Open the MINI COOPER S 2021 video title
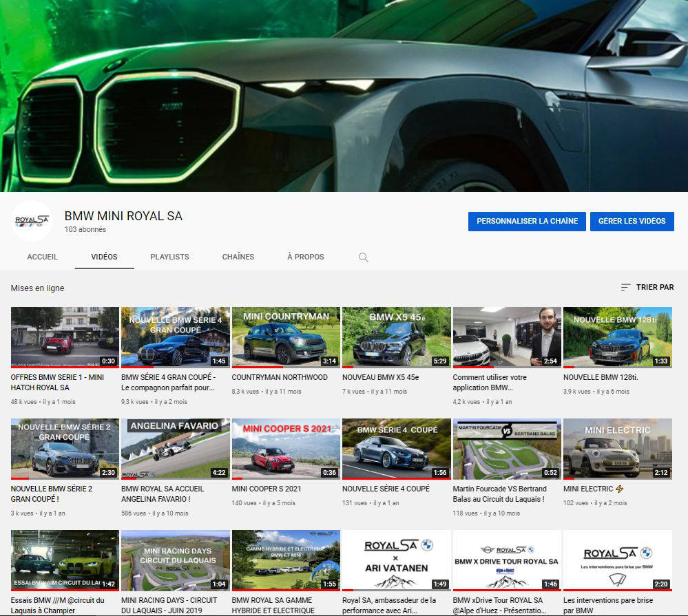 267,489
